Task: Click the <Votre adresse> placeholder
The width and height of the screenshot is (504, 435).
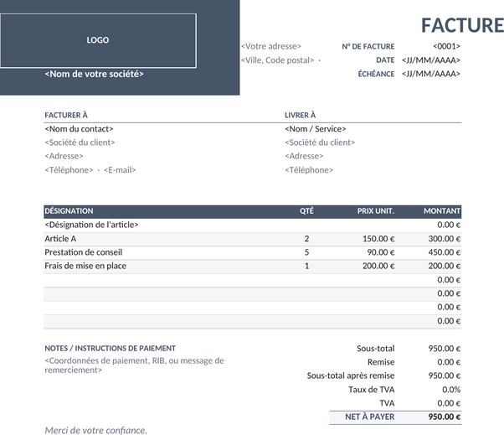Action: click(x=271, y=46)
